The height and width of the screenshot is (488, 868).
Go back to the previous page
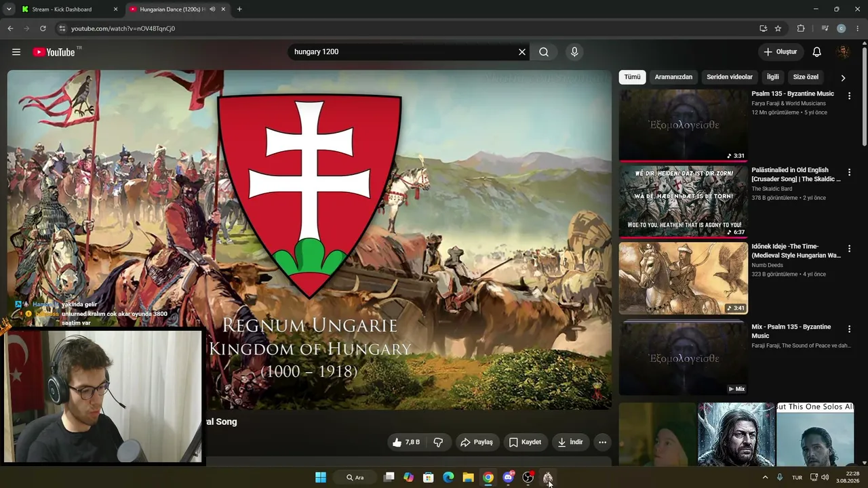[10, 28]
